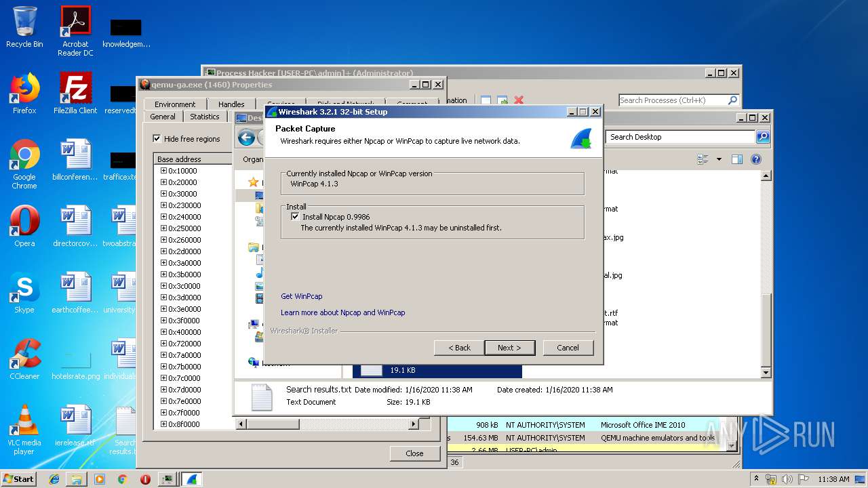Expand memory region 0x230000
This screenshot has width=868, height=488.
163,205
